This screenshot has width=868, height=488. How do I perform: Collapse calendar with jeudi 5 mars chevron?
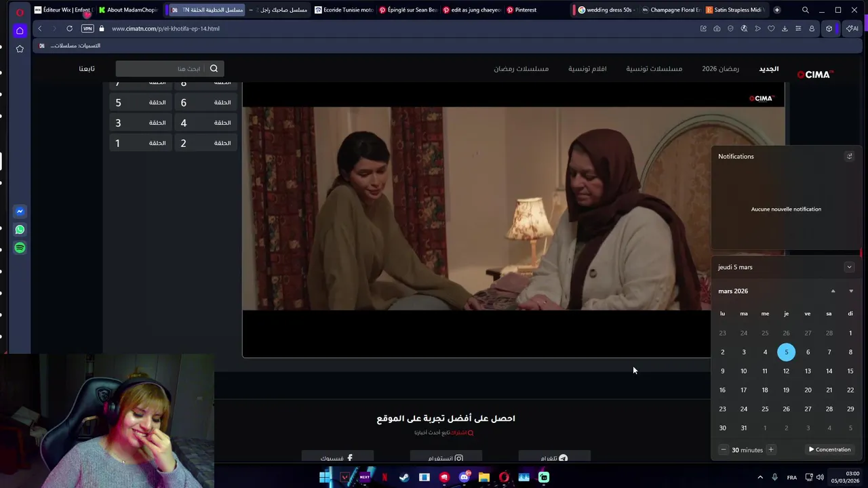click(x=849, y=267)
